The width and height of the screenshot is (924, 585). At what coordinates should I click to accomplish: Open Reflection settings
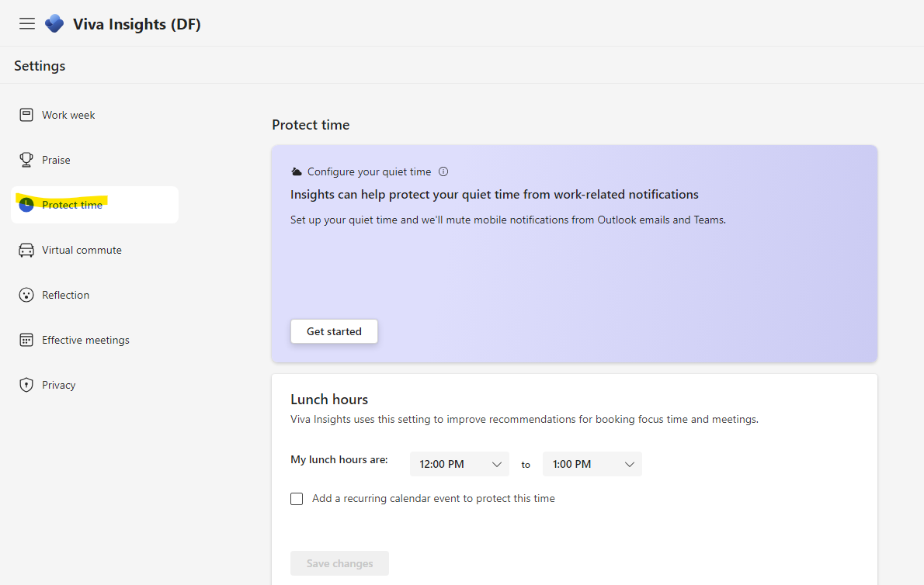tap(94, 295)
